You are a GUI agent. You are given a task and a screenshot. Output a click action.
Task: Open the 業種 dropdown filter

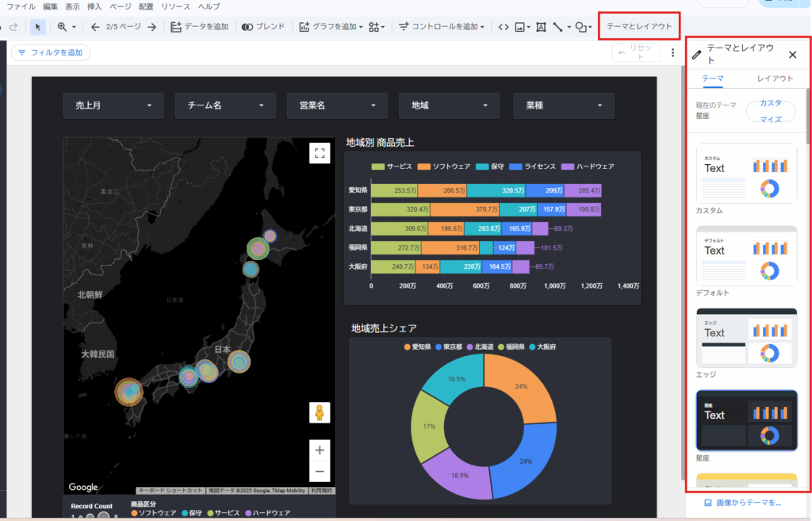(564, 105)
